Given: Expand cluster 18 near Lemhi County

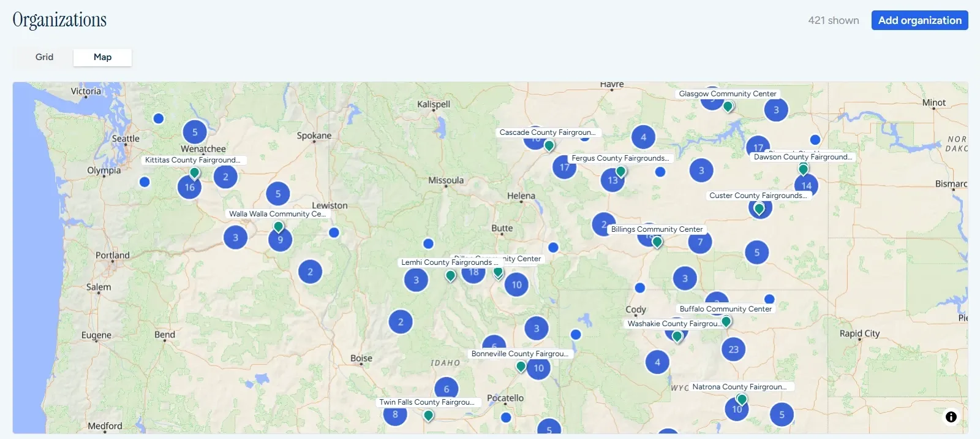Looking at the screenshot, I should pyautogui.click(x=473, y=272).
